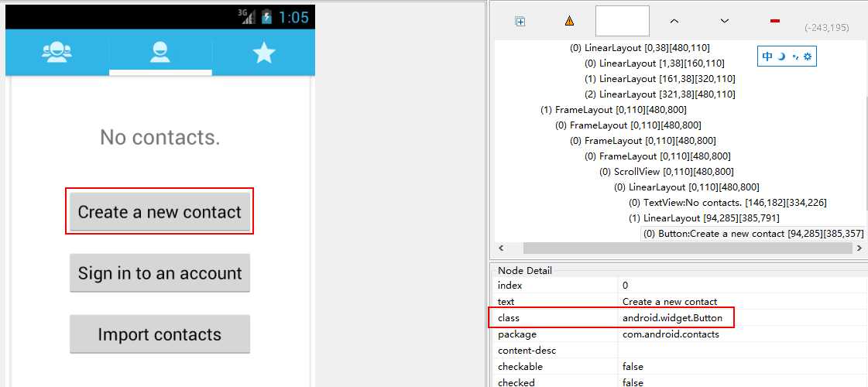
Task: Click the expand-all plus icon in hierarchy toolbar
Action: 520,21
